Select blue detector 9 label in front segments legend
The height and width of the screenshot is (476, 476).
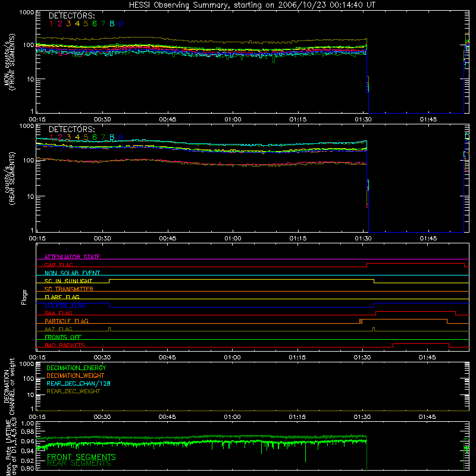(121, 24)
